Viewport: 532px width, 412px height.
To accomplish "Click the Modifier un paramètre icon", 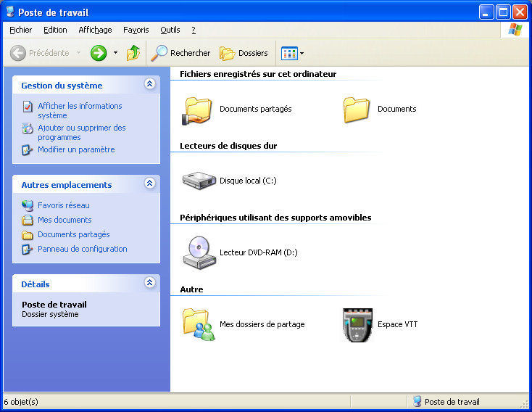I will 27,150.
